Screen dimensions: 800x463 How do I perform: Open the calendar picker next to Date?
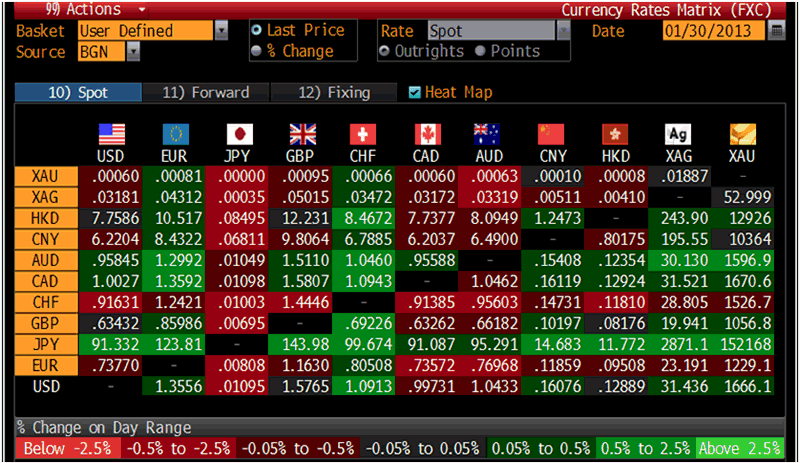click(777, 31)
